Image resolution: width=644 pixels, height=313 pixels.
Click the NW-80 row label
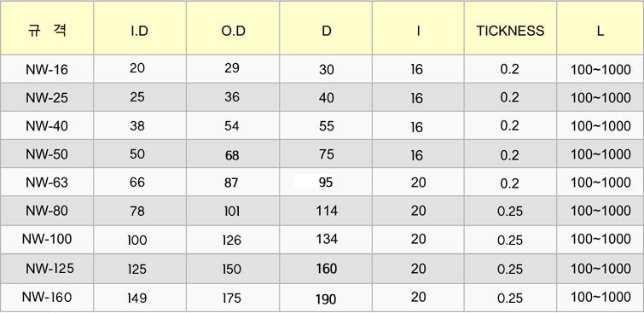pyautogui.click(x=47, y=211)
